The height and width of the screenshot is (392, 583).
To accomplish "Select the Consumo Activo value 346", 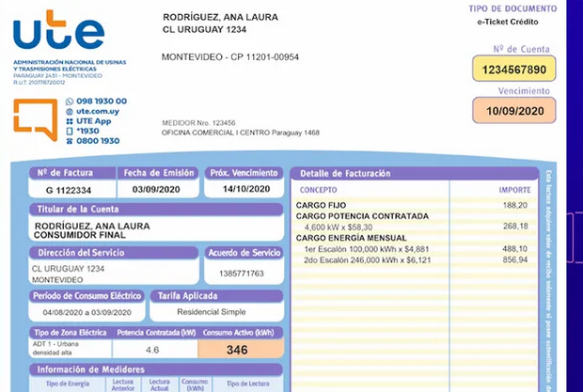I will click(237, 350).
